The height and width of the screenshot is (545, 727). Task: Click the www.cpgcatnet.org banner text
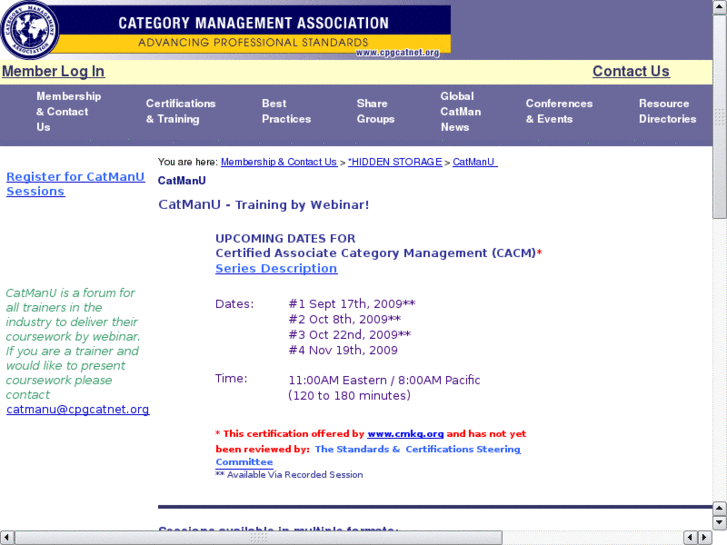pos(397,52)
